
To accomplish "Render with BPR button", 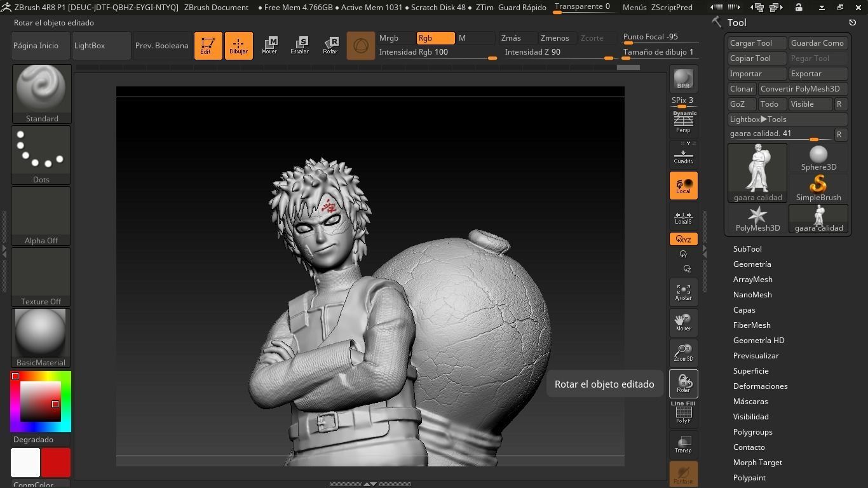I will pyautogui.click(x=683, y=79).
